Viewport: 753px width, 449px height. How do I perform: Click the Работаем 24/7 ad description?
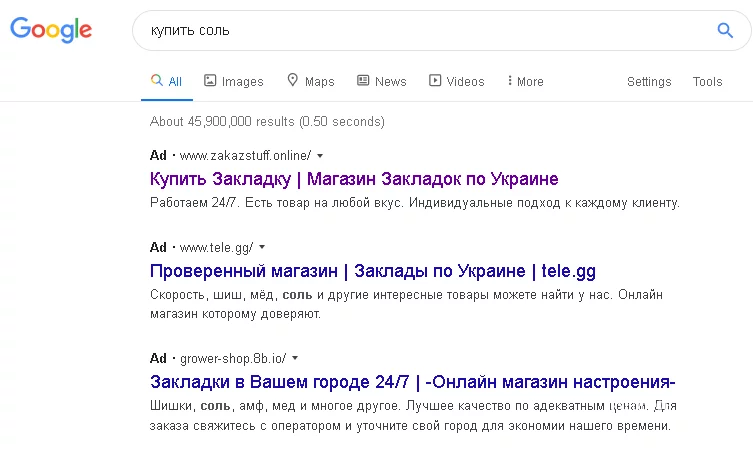[x=415, y=203]
